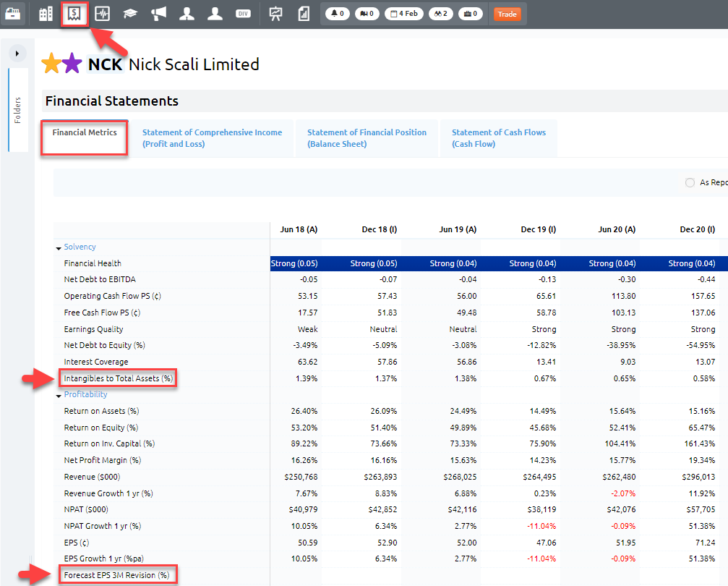The width and height of the screenshot is (728, 586).
Task: Click the Jun 20 (A) column header
Action: point(617,229)
